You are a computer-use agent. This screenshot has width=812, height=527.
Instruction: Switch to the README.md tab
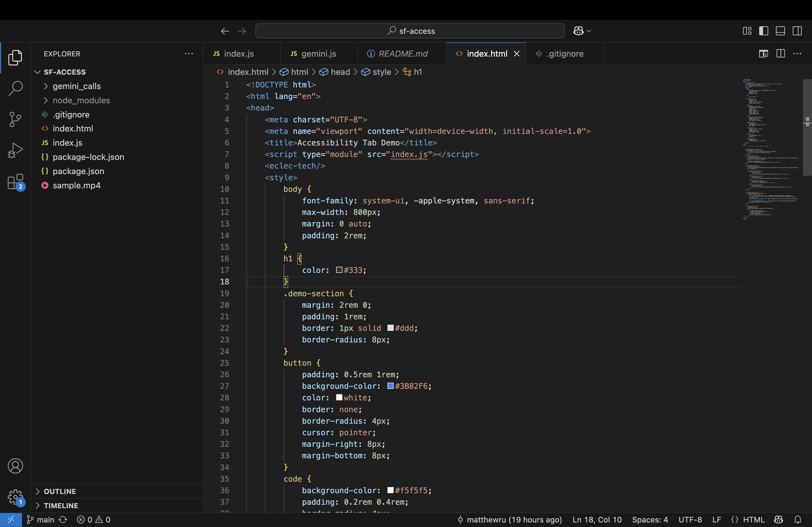click(402, 53)
